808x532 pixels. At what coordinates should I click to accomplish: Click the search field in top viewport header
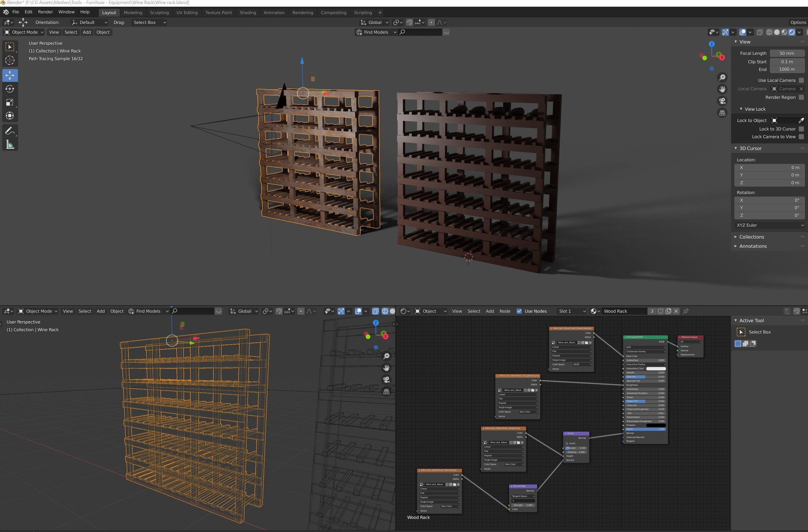click(x=420, y=32)
